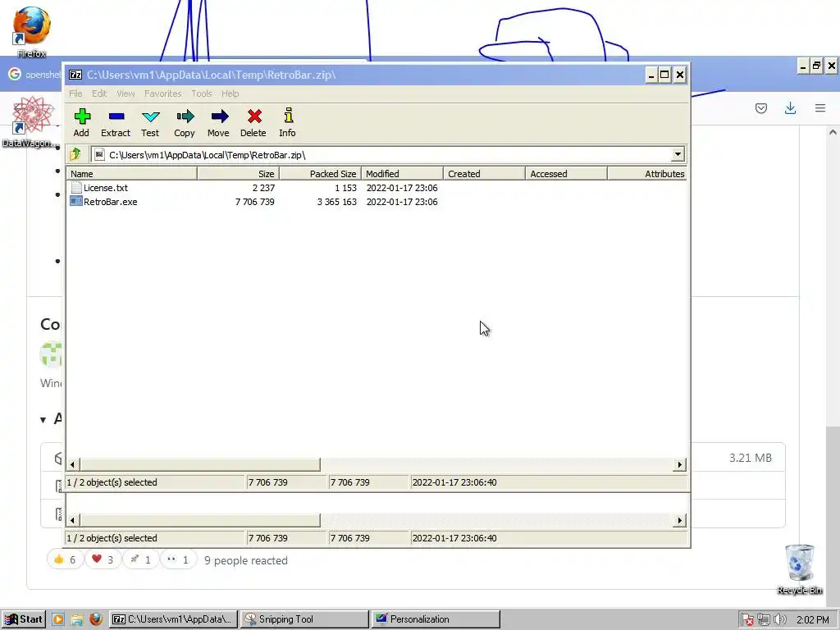Sort files by Size column

pyautogui.click(x=239, y=174)
